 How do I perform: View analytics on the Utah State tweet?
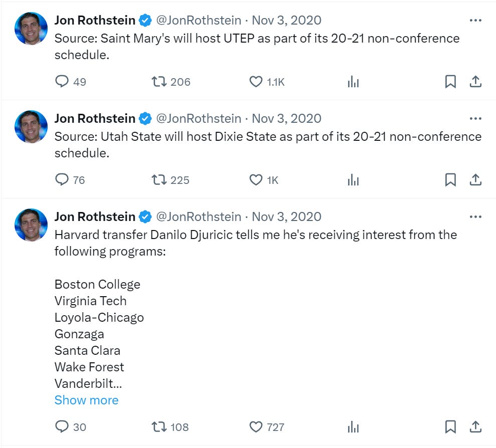tap(353, 179)
